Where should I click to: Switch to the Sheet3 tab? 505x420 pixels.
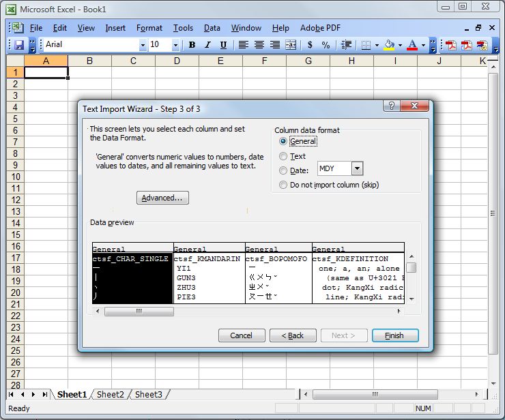pyautogui.click(x=149, y=395)
